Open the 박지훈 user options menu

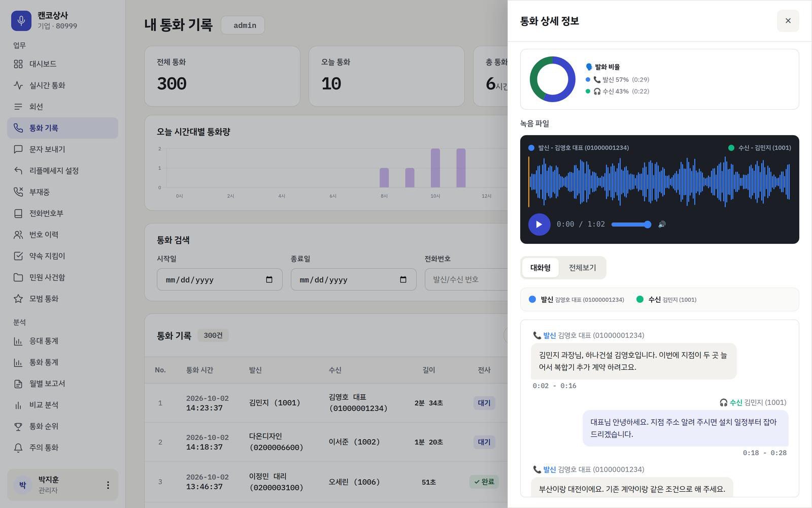(x=108, y=485)
